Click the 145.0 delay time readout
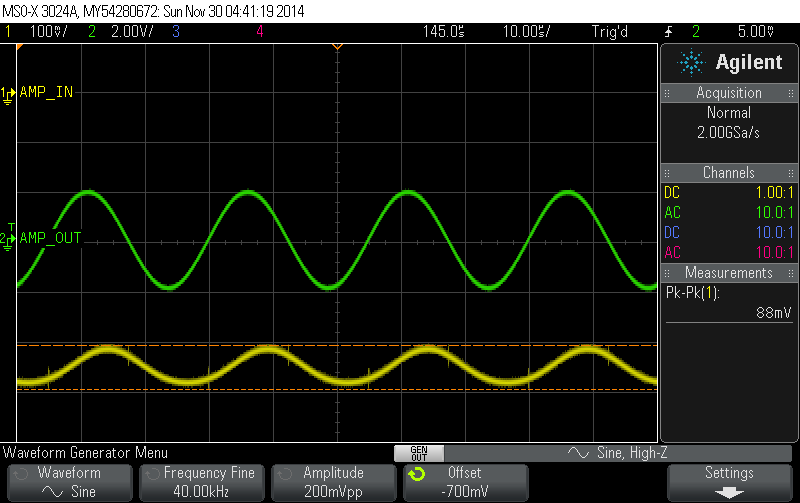Image resolution: width=800 pixels, height=503 pixels. (x=443, y=32)
